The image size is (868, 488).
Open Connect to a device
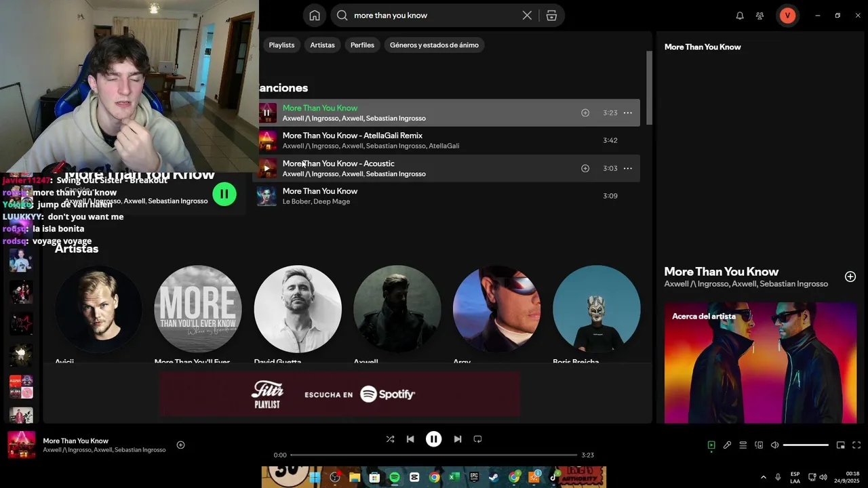pos(759,445)
